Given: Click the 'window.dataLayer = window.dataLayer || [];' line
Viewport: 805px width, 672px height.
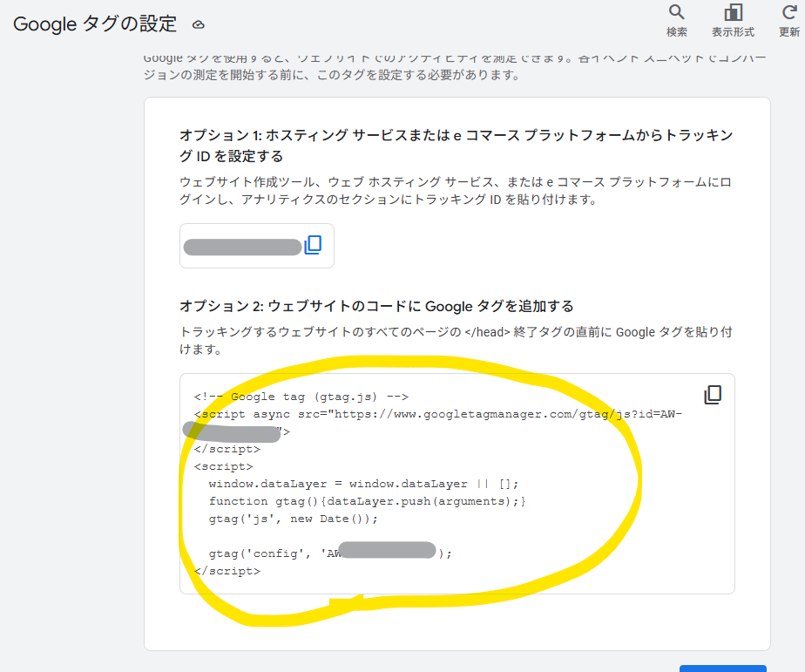Looking at the screenshot, I should coord(363,484).
